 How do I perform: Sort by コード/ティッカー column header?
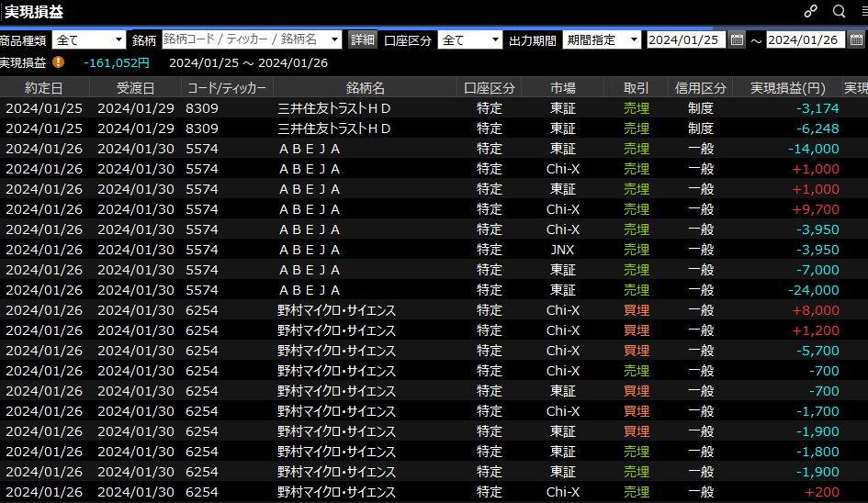(x=227, y=88)
